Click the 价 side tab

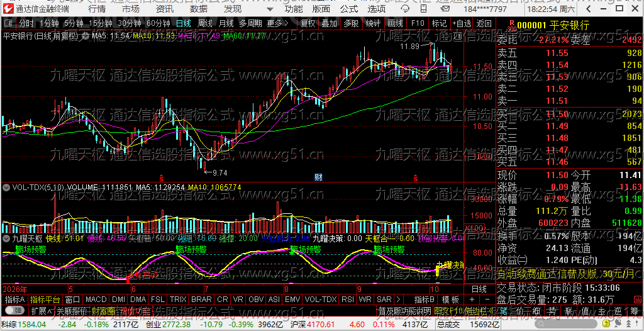click(519, 310)
